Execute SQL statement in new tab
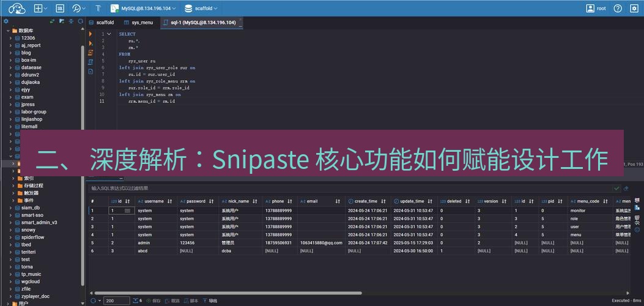Image resolution: width=644 pixels, height=306 pixels. coord(91,43)
